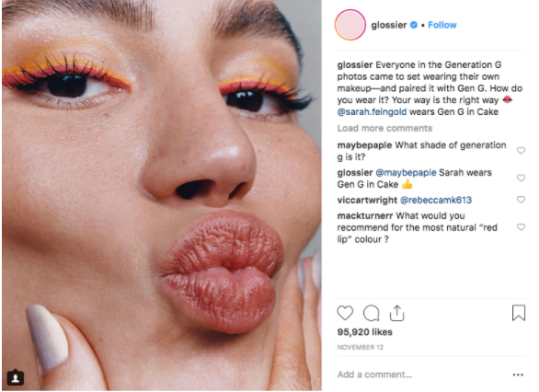The width and height of the screenshot is (539, 392).
Task: Open the glossier username in header
Action: point(389,25)
